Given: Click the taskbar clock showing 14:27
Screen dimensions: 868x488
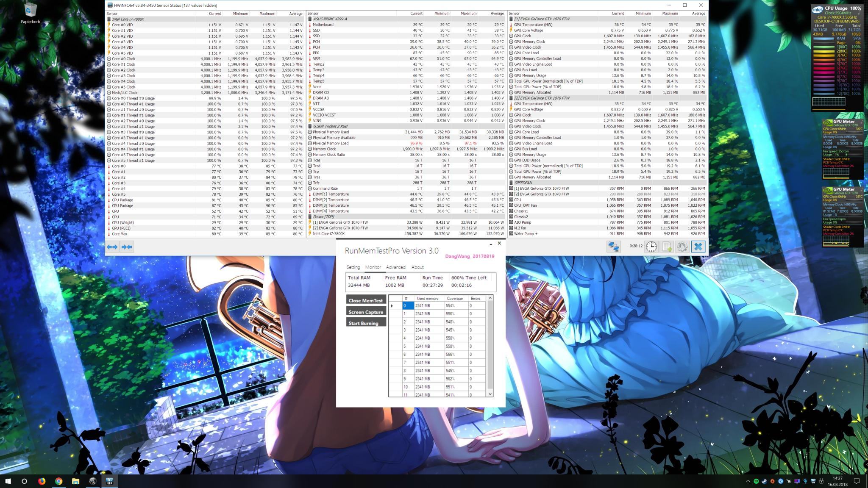Looking at the screenshot, I should (x=837, y=481).
